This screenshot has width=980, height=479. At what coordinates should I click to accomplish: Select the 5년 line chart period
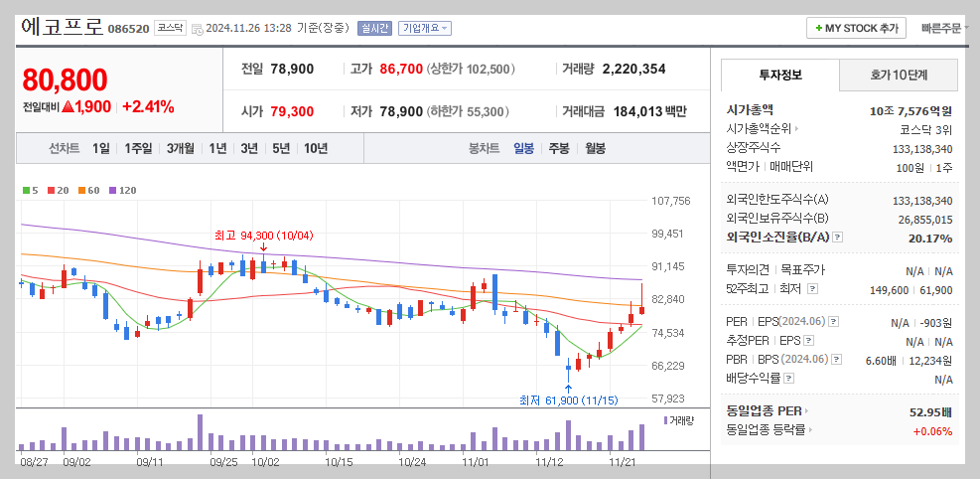(x=281, y=149)
